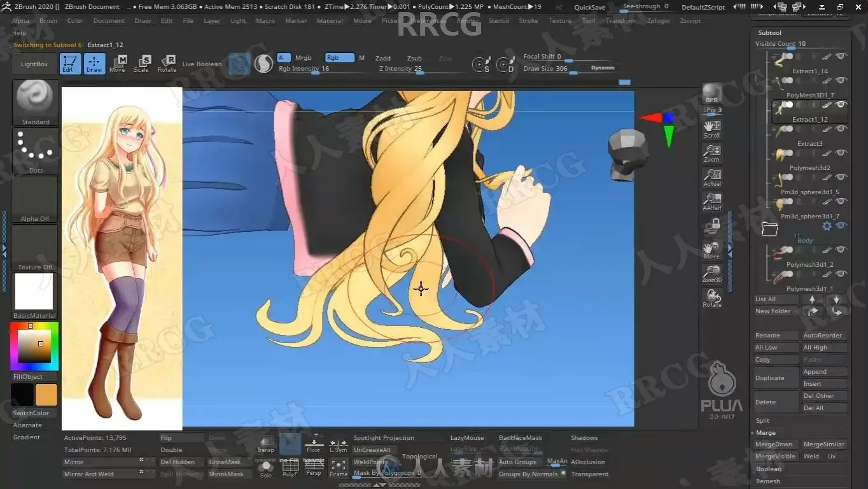Open the Stroke menu
This screenshot has height=489, width=868.
528,21
